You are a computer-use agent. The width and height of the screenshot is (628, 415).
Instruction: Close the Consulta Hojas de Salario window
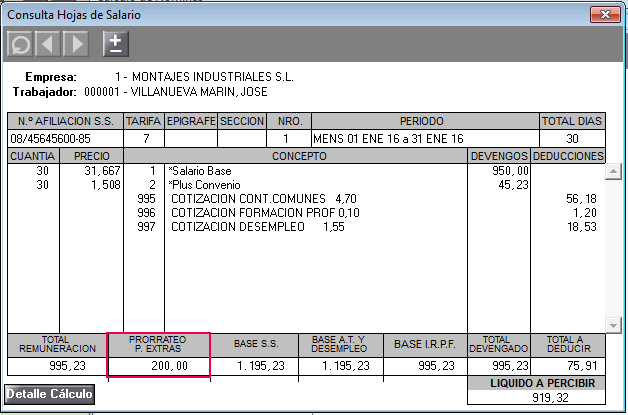[x=603, y=14]
